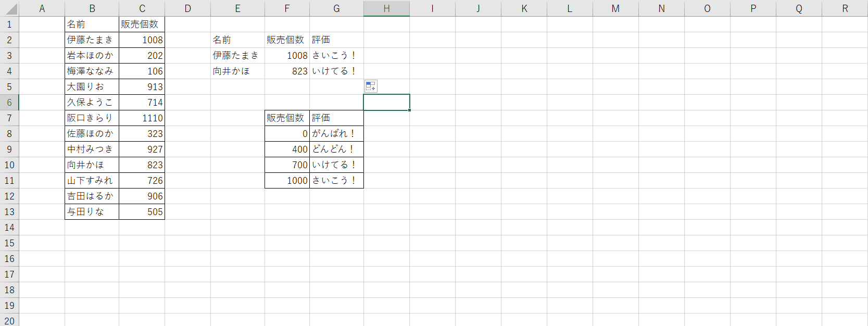Select column K header
Screen dimensions: 868x326
(524, 8)
